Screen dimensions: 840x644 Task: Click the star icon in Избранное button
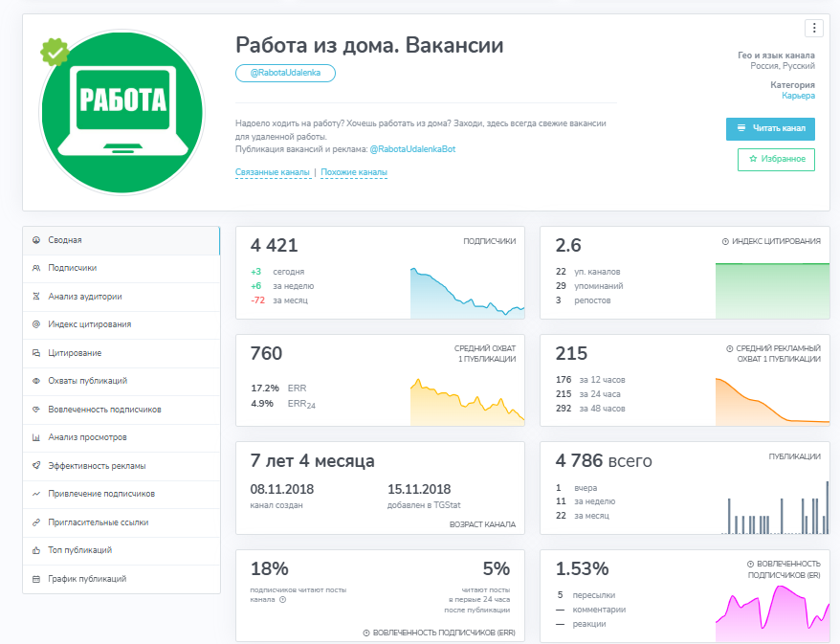tap(753, 159)
